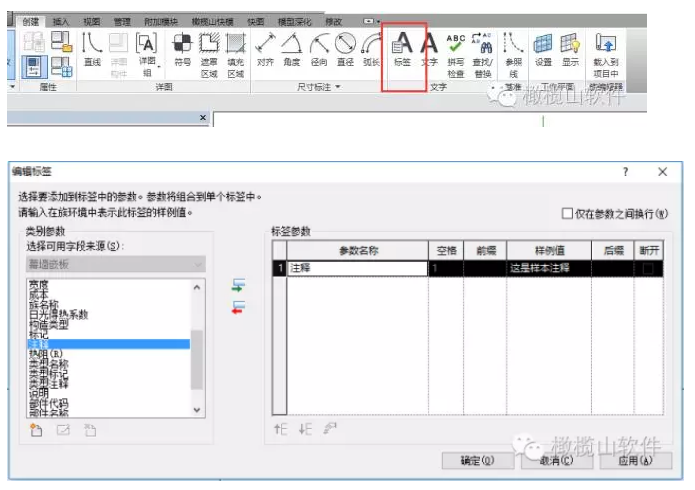
Task: Move parameter up in label parameters
Action: pyautogui.click(x=280, y=429)
